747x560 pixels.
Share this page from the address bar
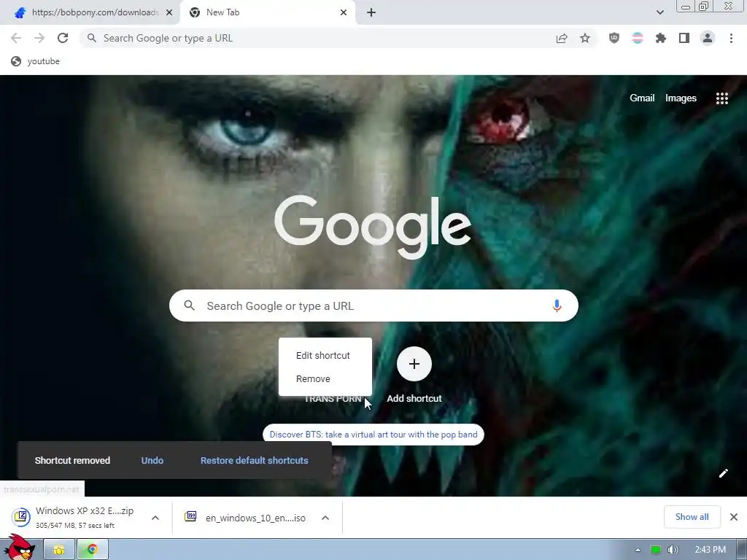click(x=562, y=39)
